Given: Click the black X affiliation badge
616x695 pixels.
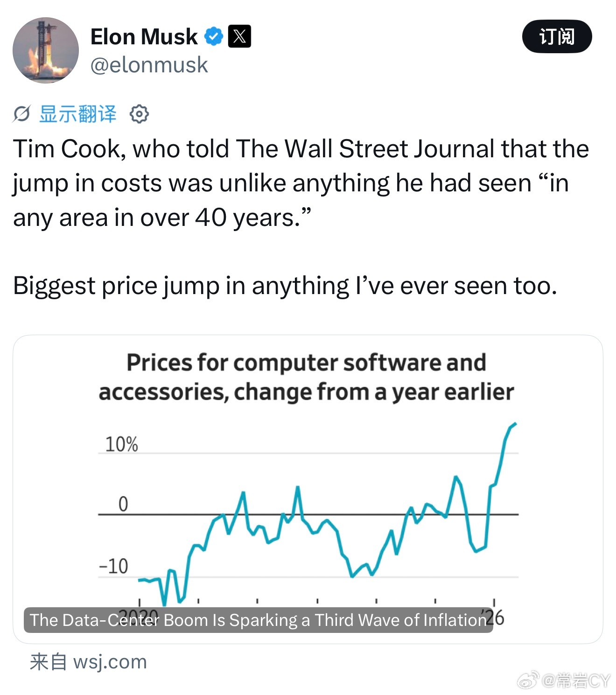Looking at the screenshot, I should click(x=239, y=36).
